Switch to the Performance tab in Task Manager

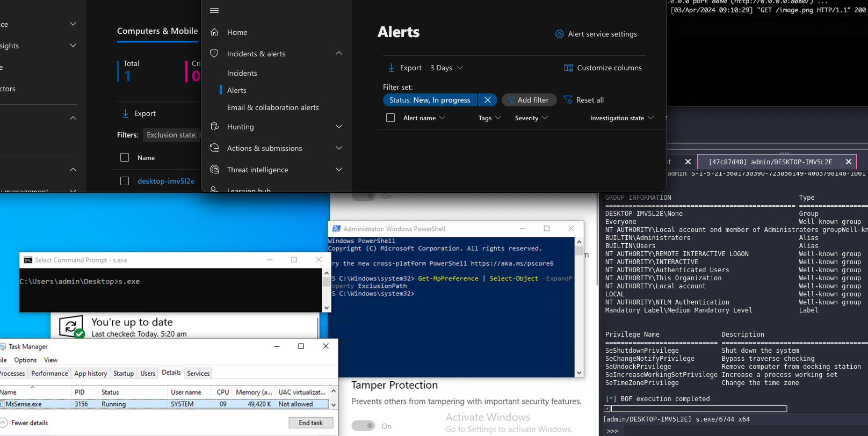click(49, 373)
